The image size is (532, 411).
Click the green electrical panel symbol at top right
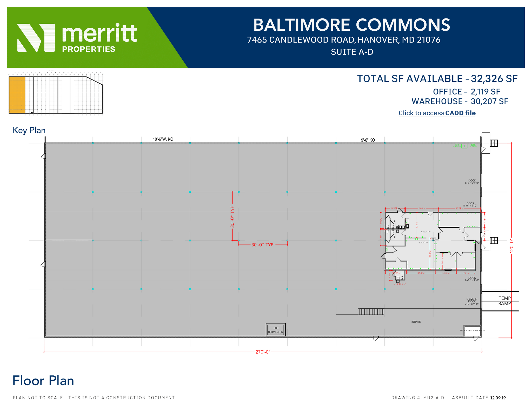(x=464, y=146)
